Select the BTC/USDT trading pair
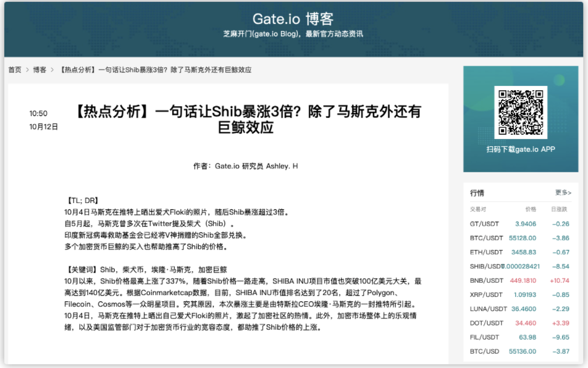The image size is (588, 368). (x=486, y=238)
